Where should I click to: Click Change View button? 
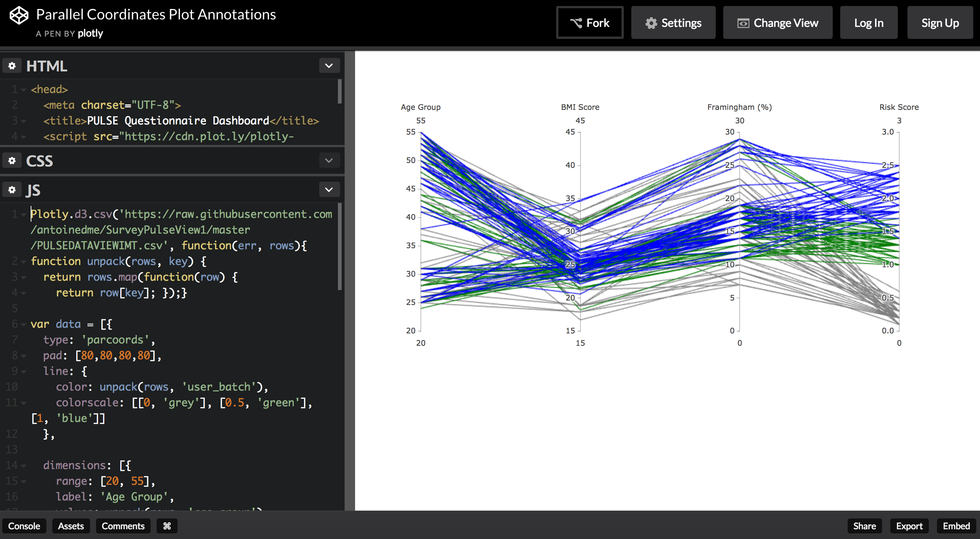[x=777, y=23]
